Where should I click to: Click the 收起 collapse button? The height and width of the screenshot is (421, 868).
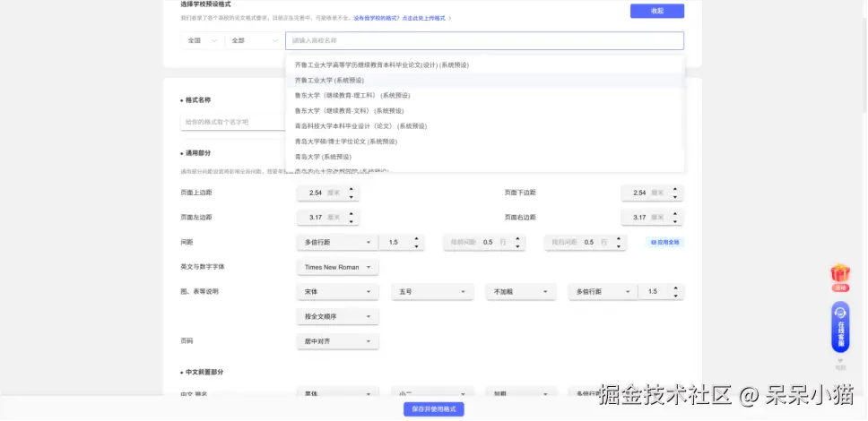pos(657,11)
